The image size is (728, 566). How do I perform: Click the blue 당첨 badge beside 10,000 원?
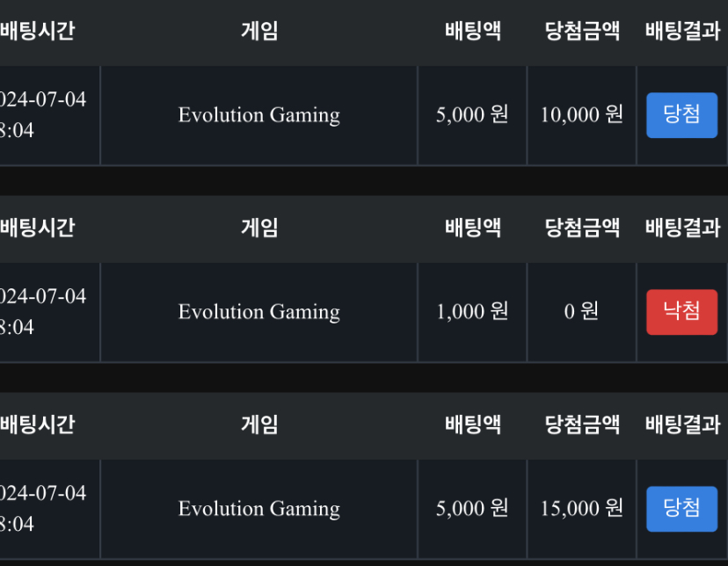pos(681,115)
